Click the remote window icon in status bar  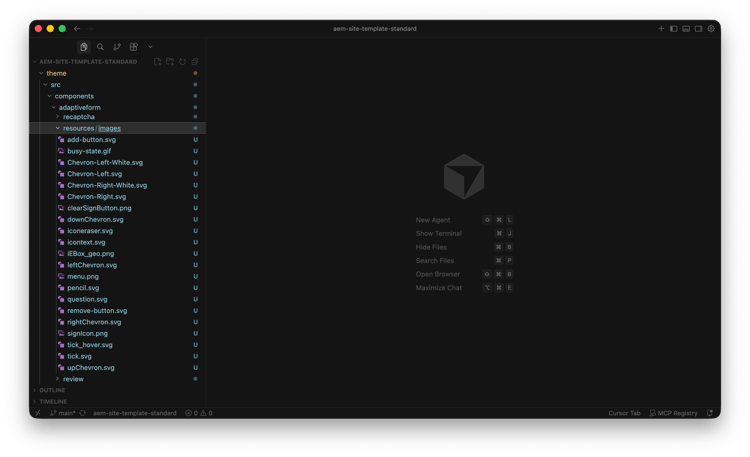pos(38,413)
